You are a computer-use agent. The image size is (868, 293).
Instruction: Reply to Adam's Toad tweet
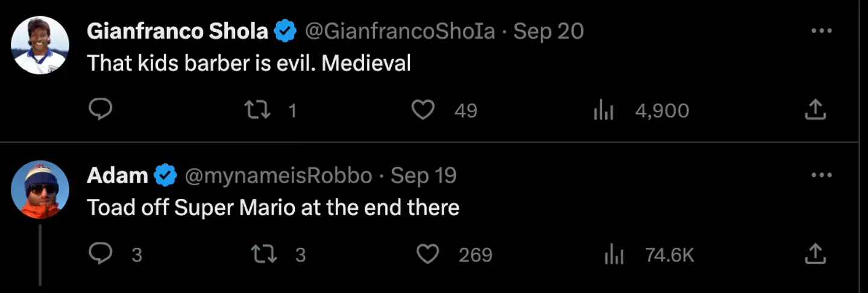pos(100,254)
